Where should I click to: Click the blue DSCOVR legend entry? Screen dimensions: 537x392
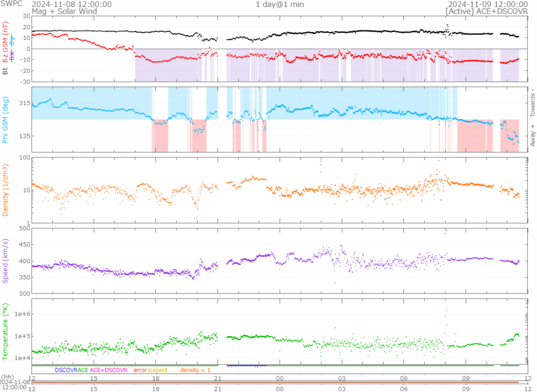pyautogui.click(x=66, y=370)
